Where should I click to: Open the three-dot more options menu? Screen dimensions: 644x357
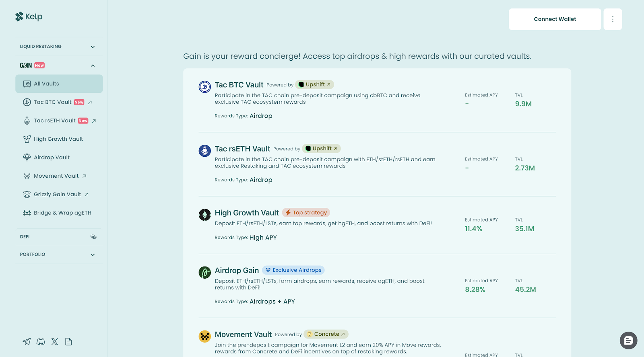(x=613, y=19)
